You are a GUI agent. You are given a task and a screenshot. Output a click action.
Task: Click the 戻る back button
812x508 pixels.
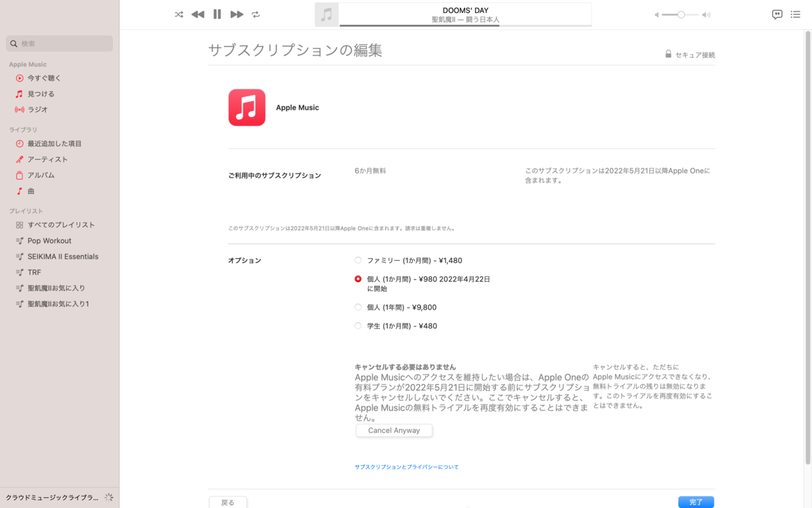[228, 503]
